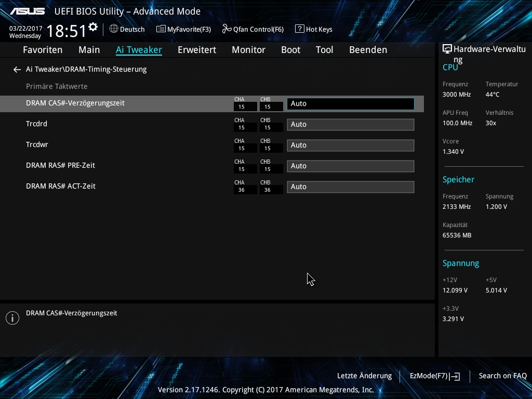532x399 pixels.
Task: Click the MyFavorite list icon
Action: (161, 29)
